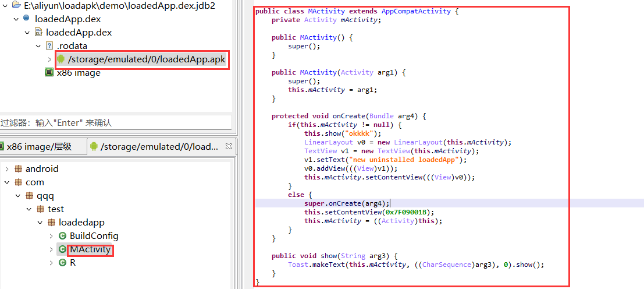Click the filter input field
644x289 pixels.
click(x=115, y=123)
